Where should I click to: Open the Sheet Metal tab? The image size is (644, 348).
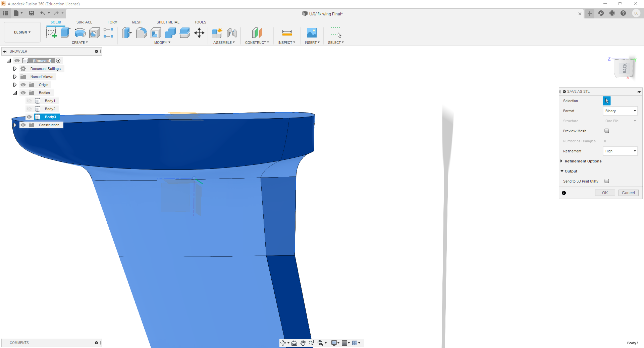[x=168, y=22]
